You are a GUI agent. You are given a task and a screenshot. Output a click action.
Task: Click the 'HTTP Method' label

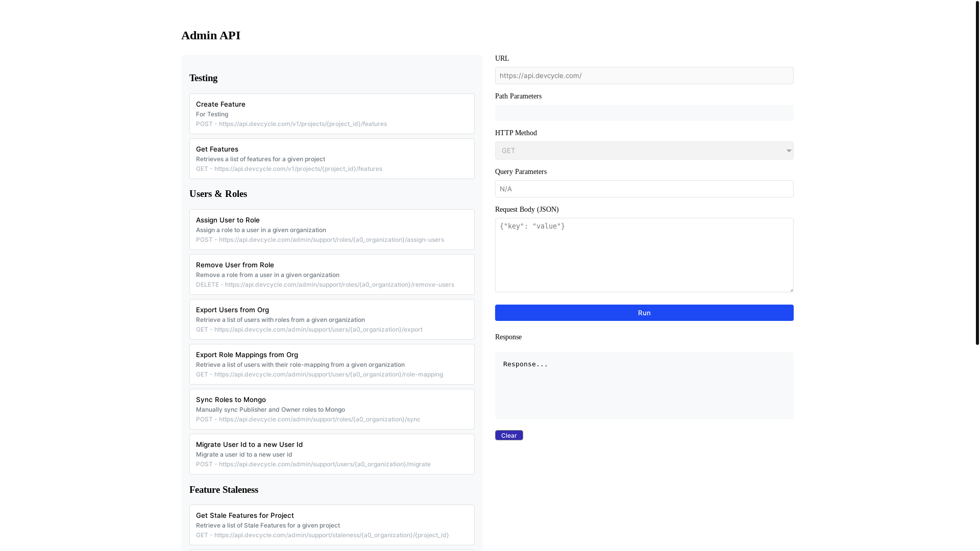point(516,133)
